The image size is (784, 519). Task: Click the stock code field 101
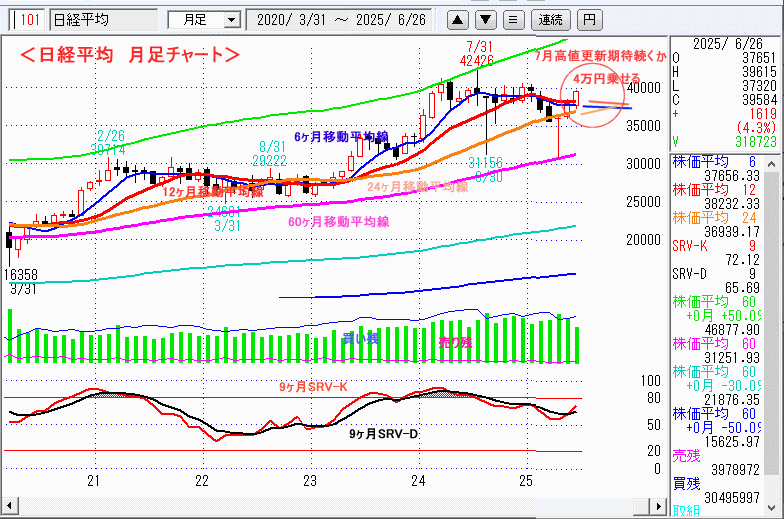click(27, 20)
